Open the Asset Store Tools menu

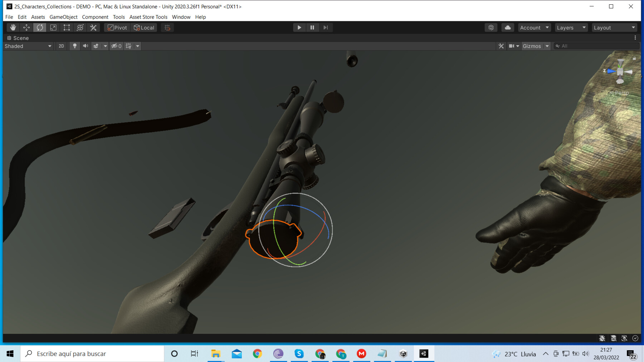148,17
